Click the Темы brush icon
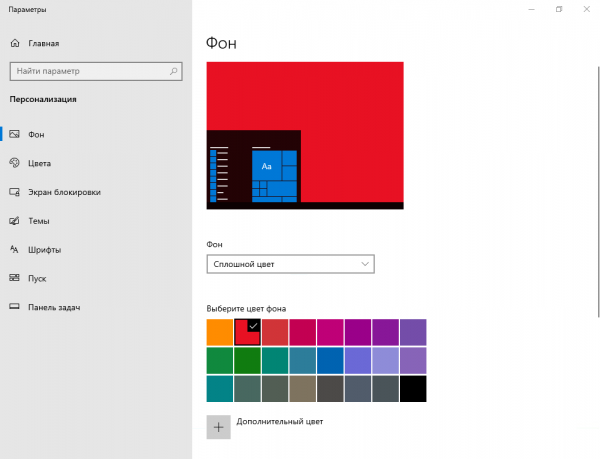Image resolution: width=600 pixels, height=459 pixels. 15,221
